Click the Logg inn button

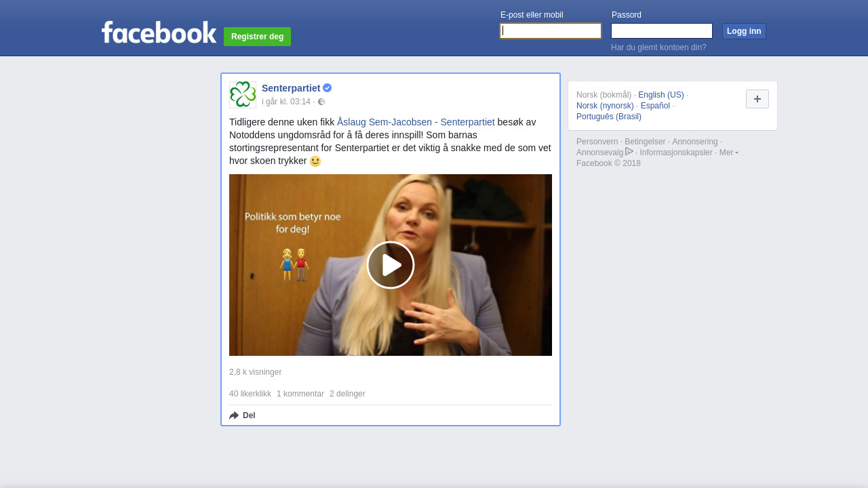click(744, 31)
